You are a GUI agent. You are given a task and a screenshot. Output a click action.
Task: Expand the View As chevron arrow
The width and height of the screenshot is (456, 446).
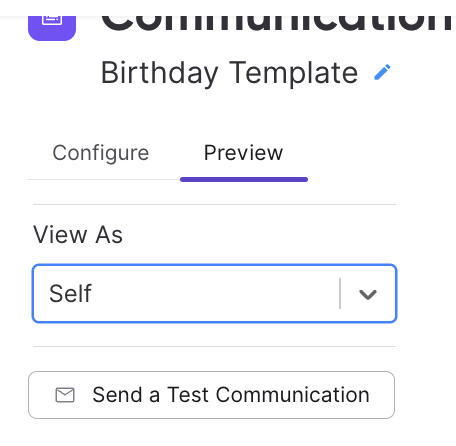click(368, 294)
